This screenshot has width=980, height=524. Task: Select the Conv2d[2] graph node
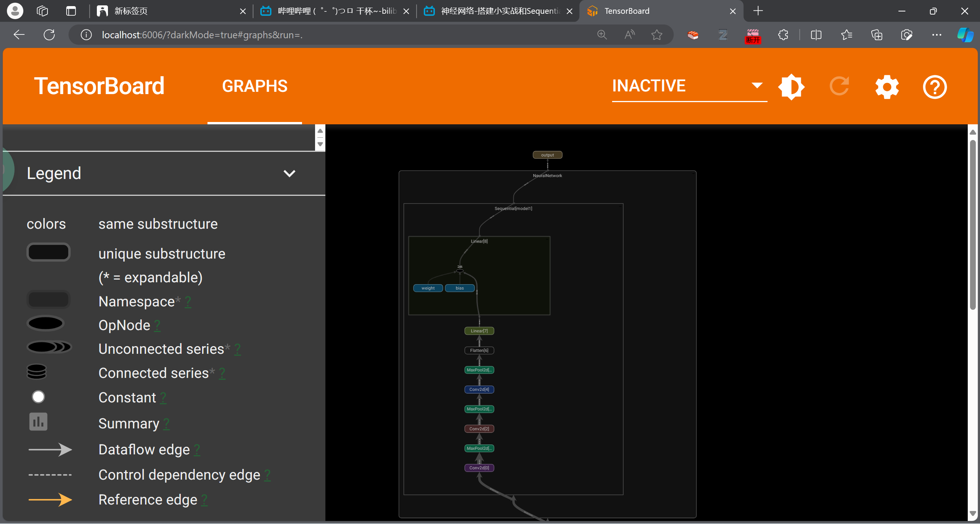(479, 429)
